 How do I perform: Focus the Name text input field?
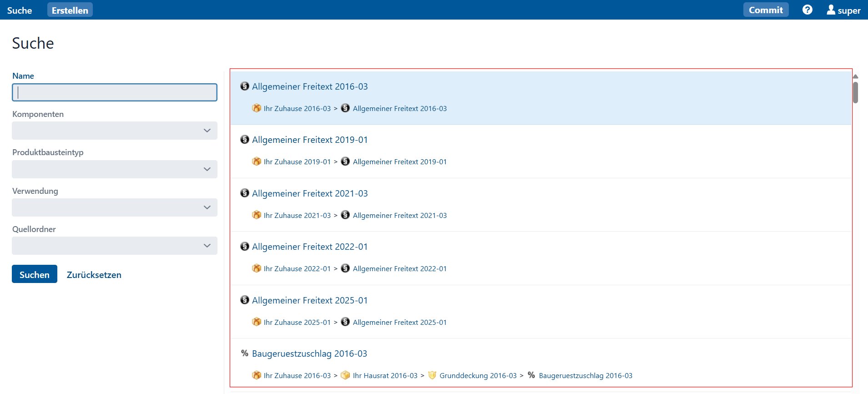tap(115, 92)
